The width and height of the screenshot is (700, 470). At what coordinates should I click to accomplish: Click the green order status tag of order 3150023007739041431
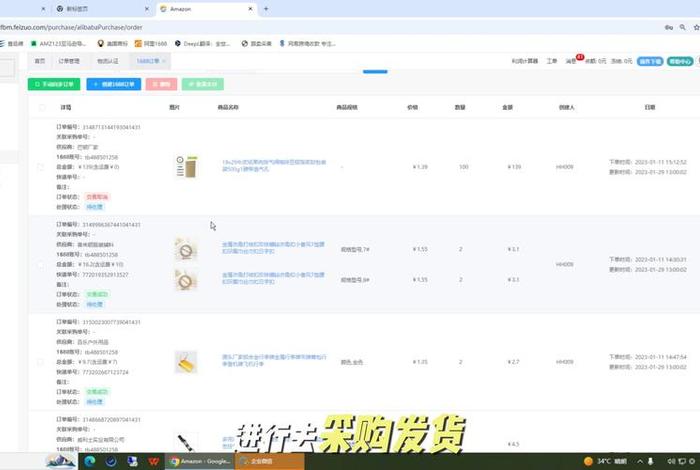tap(97, 392)
